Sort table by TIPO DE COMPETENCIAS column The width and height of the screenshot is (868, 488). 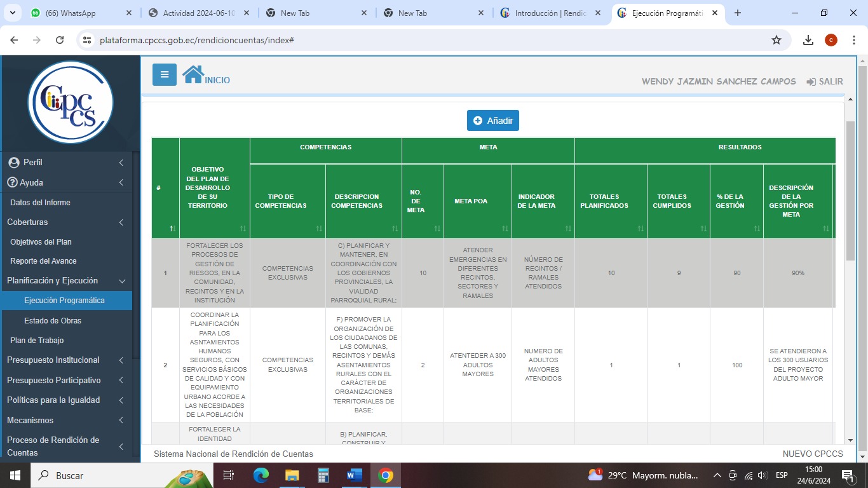pos(319,229)
